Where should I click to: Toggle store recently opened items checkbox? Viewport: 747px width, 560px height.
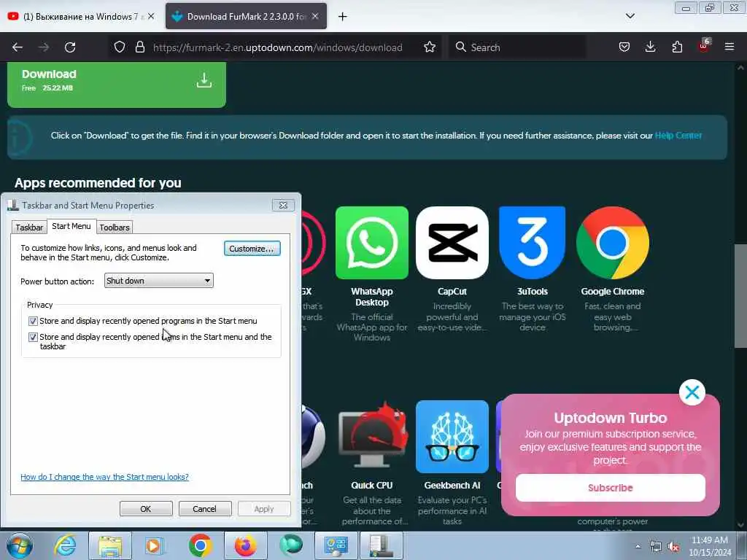[x=33, y=337]
